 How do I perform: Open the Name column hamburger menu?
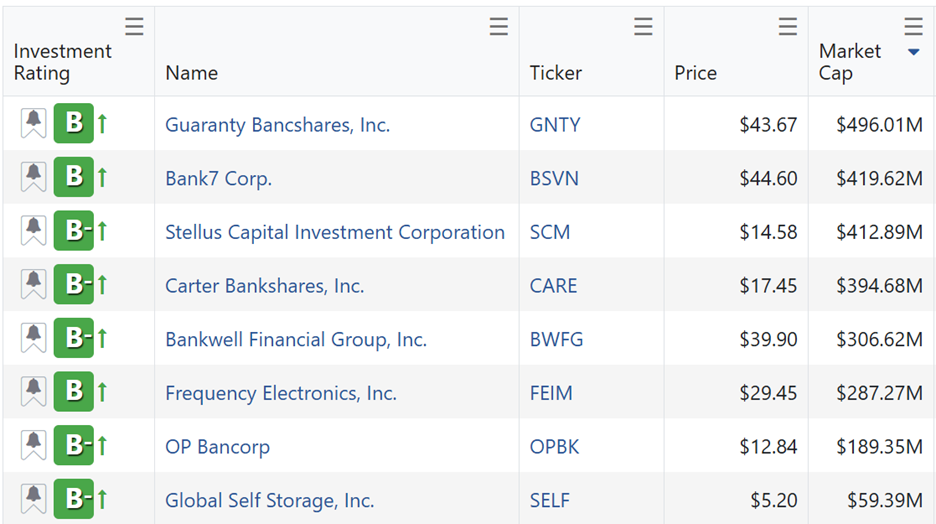point(499,27)
